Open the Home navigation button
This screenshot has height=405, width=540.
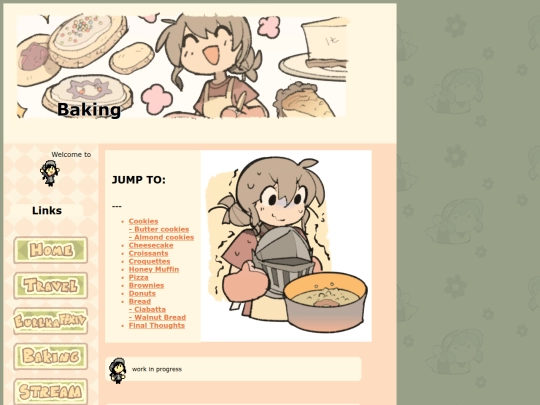(x=51, y=250)
